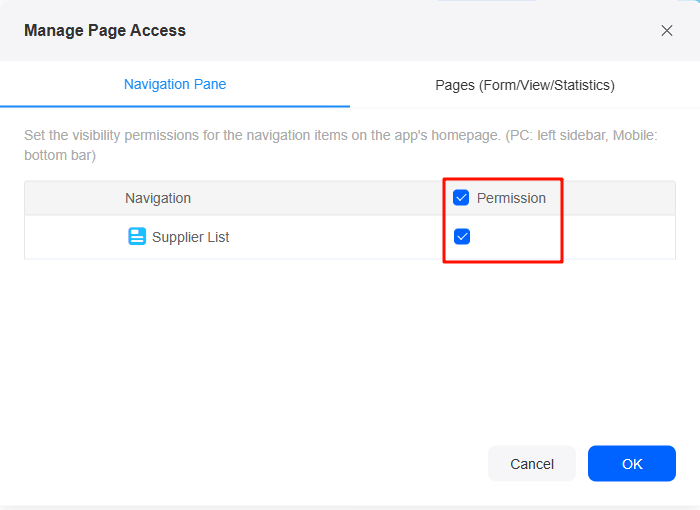Select the Supplier List row label
This screenshot has height=510, width=700.
191,237
